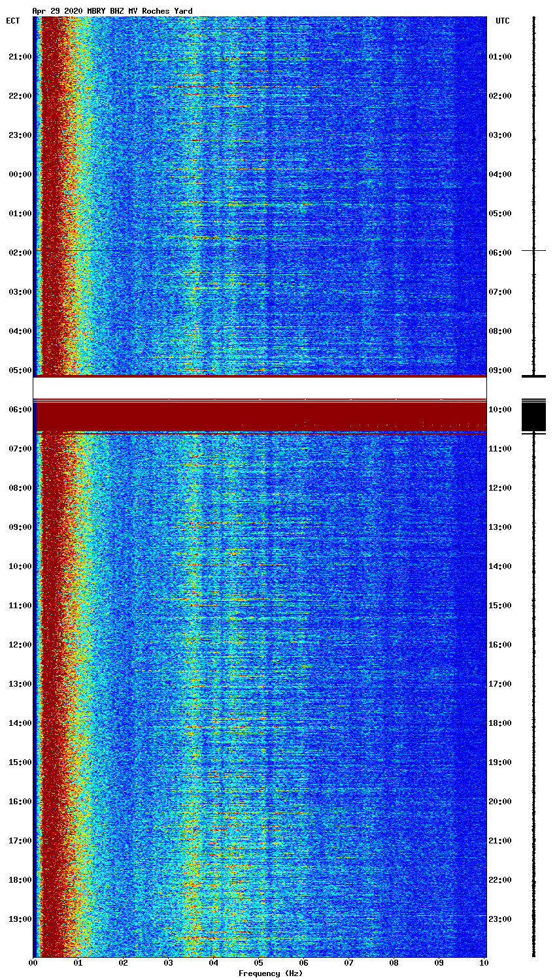Image resolution: width=557 pixels, height=980 pixels.
Task: Select the '02' frequency axis tick label
Action: click(124, 963)
